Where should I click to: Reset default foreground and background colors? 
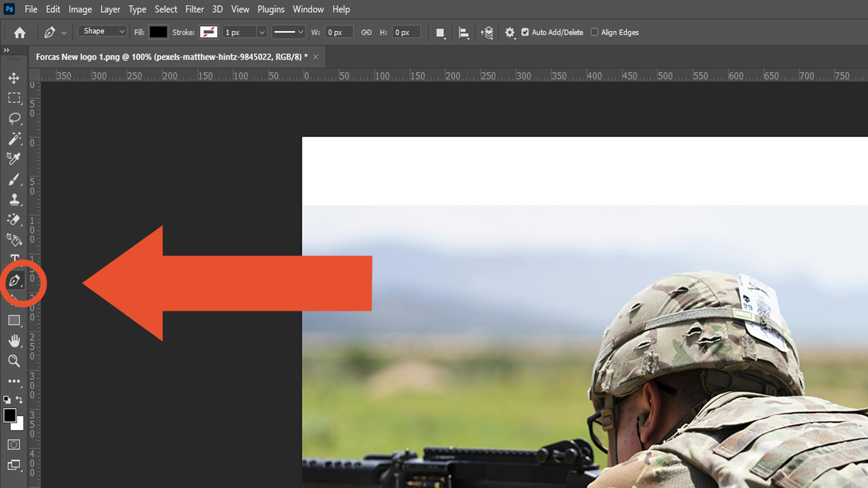(7, 400)
